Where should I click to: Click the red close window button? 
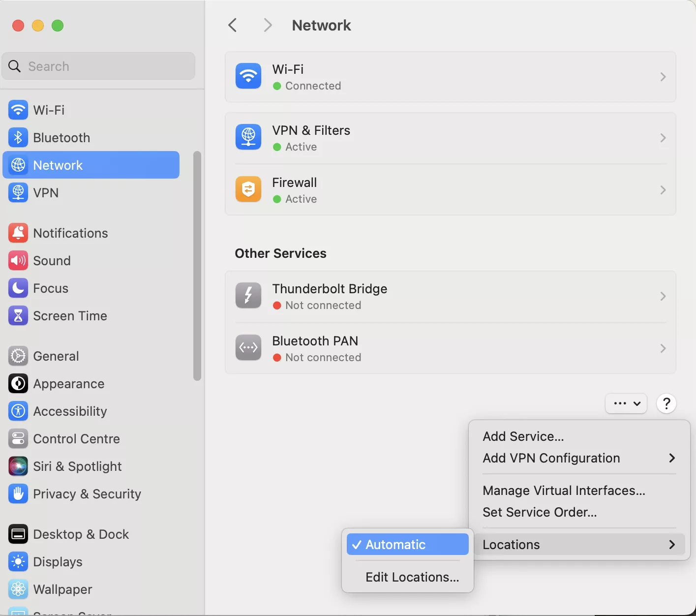(x=18, y=26)
